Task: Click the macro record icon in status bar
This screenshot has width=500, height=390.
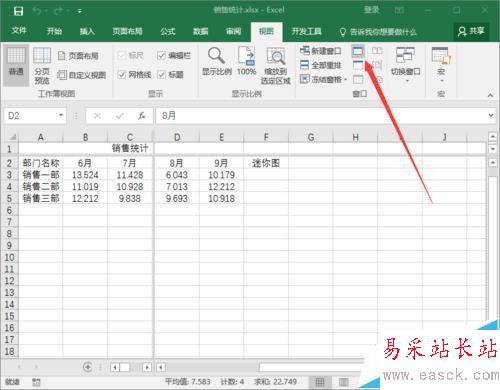Action: pos(36,382)
